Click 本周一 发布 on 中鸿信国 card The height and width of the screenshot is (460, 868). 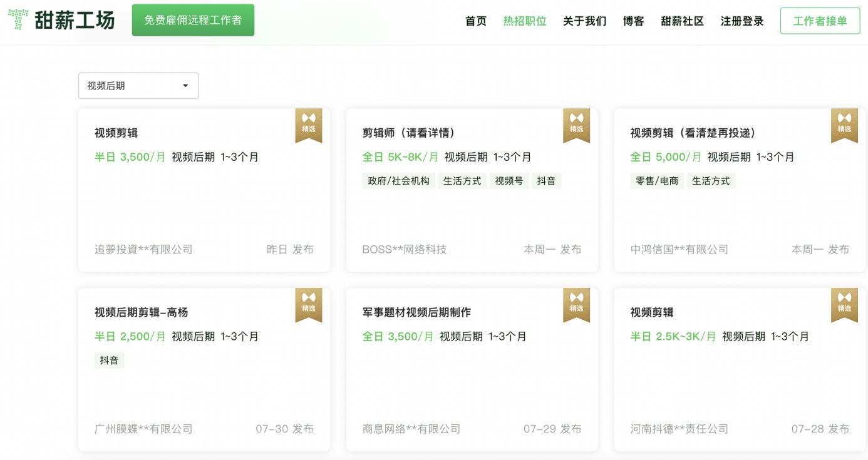820,249
